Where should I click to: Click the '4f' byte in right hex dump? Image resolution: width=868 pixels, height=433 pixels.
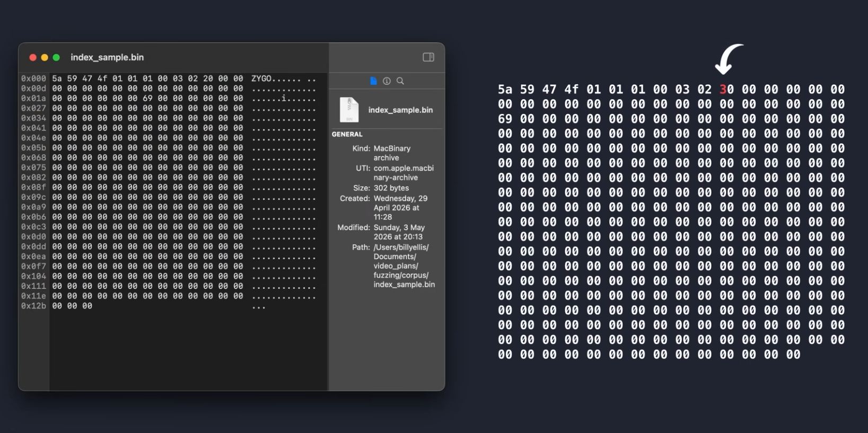coord(571,89)
